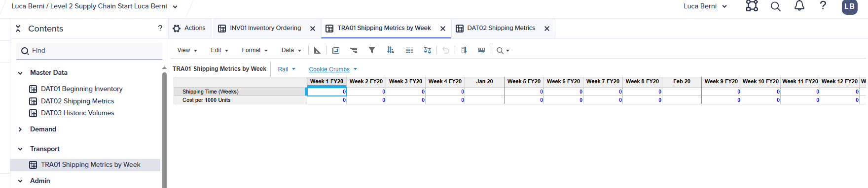Screen dimensions: 868x188
Task: Click the Find input field in Contents
Action: [x=89, y=51]
